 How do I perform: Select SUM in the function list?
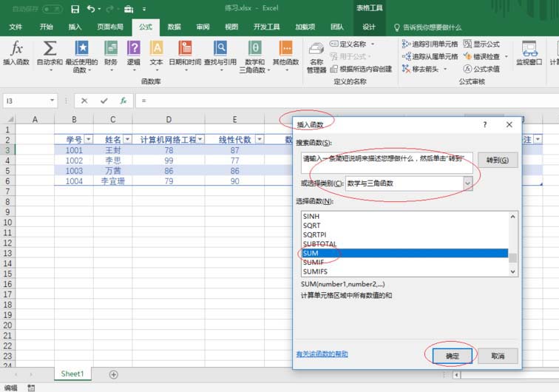click(x=404, y=253)
